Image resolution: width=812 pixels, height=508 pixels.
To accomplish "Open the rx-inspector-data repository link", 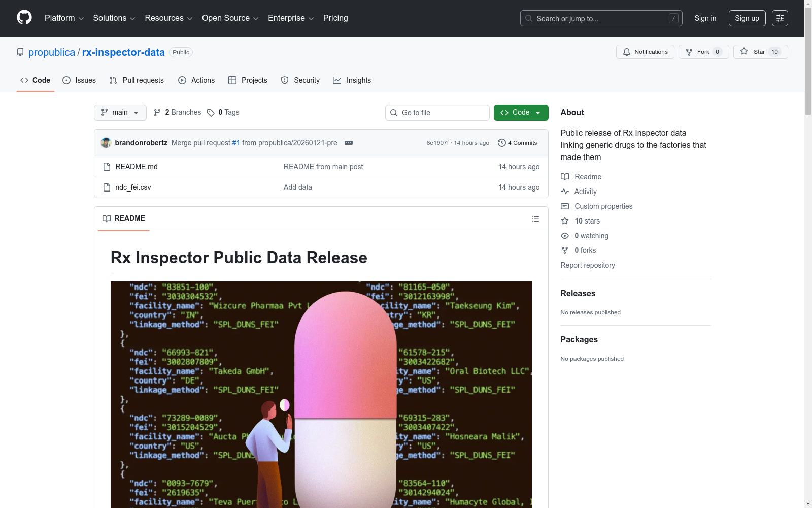I will tap(123, 52).
